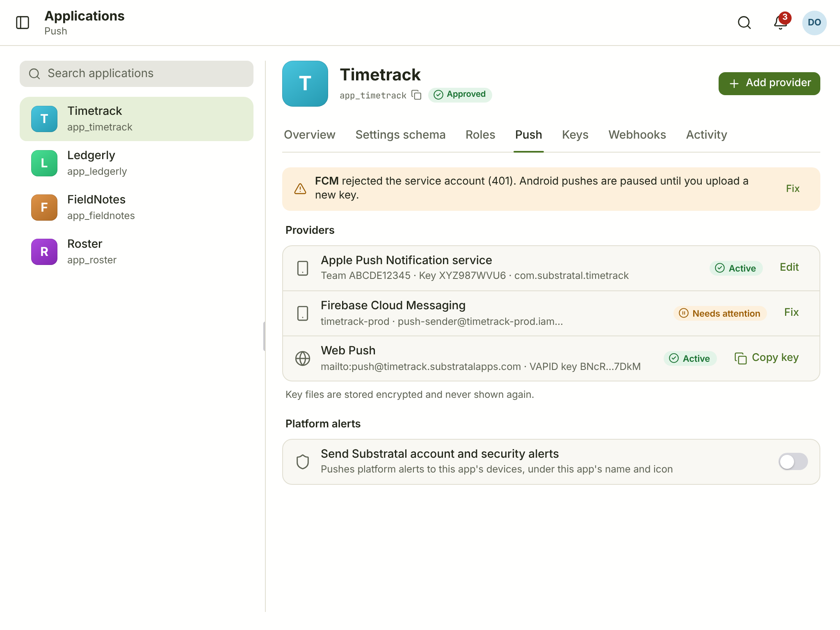The height and width of the screenshot is (630, 840).
Task: Click the platform alerts shield icon
Action: point(303,462)
